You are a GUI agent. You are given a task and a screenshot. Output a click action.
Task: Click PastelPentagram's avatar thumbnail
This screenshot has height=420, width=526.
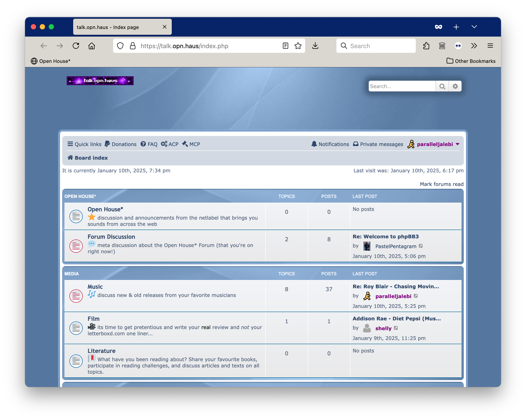(367, 246)
